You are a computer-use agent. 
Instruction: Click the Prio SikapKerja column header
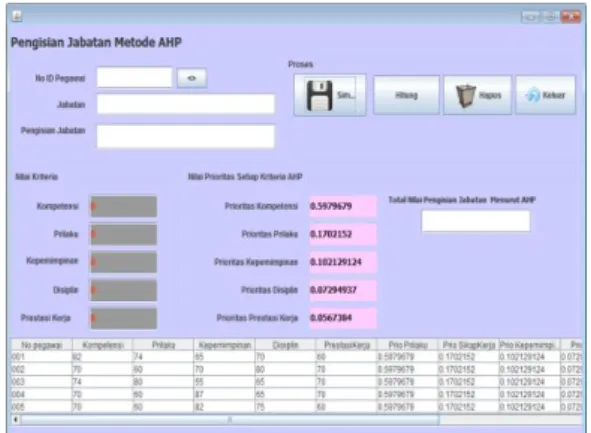[x=469, y=345]
